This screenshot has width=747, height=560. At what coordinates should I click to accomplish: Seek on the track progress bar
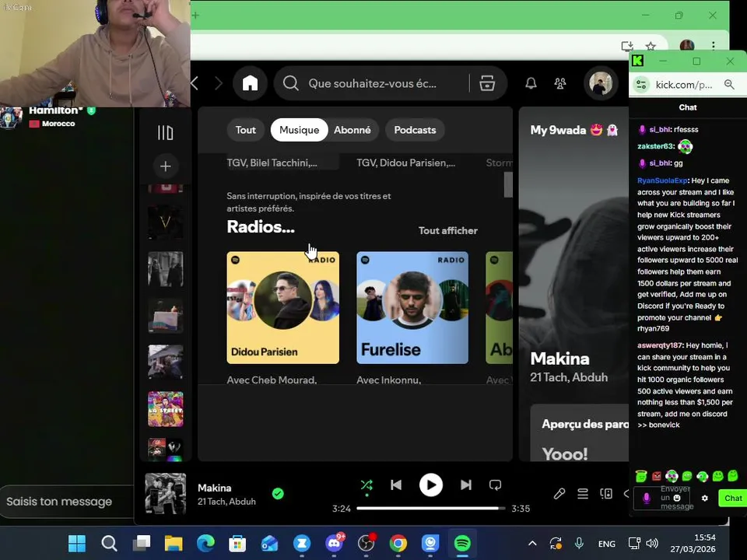click(x=430, y=508)
